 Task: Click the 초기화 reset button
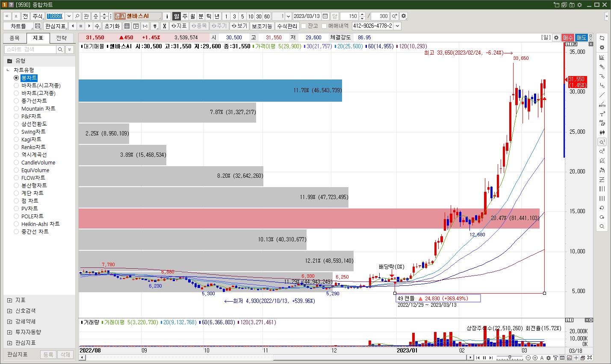click(112, 26)
